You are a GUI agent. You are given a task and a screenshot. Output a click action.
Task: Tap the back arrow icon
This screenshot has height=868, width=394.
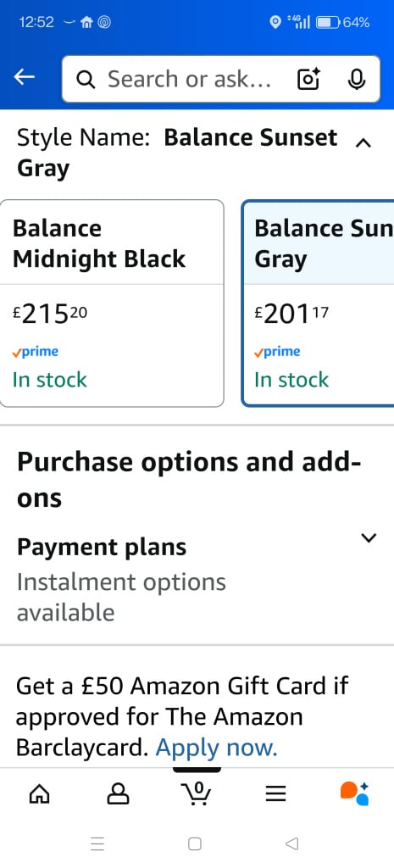pos(25,78)
